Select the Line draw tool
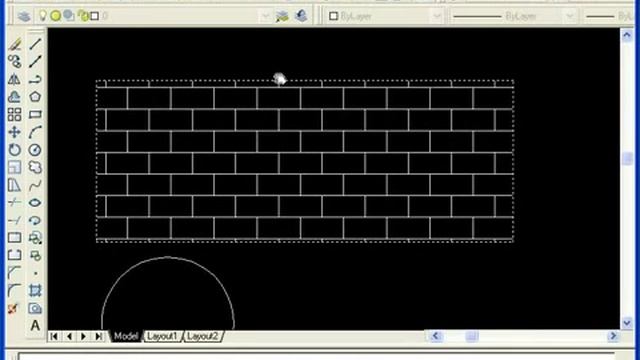This screenshot has height=360, width=640. coord(35,44)
